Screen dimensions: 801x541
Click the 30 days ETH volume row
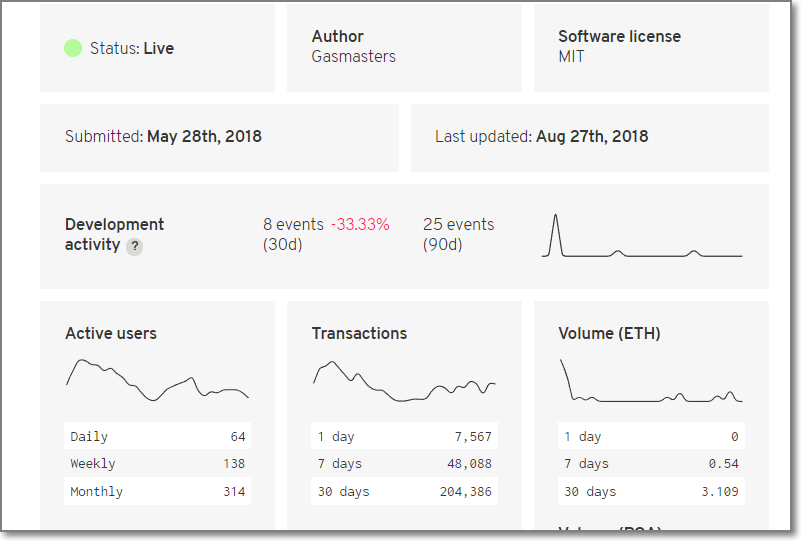(651, 492)
